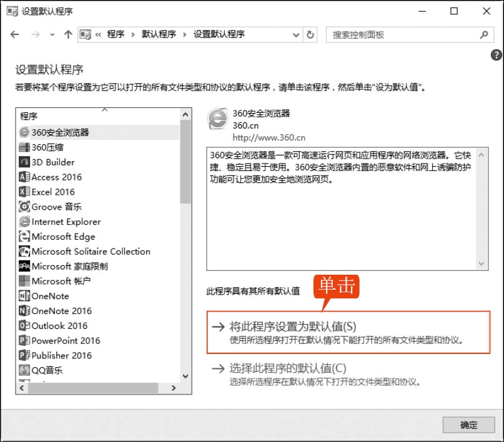
Task: Select QQ音乐 in the program list
Action: tap(99, 370)
